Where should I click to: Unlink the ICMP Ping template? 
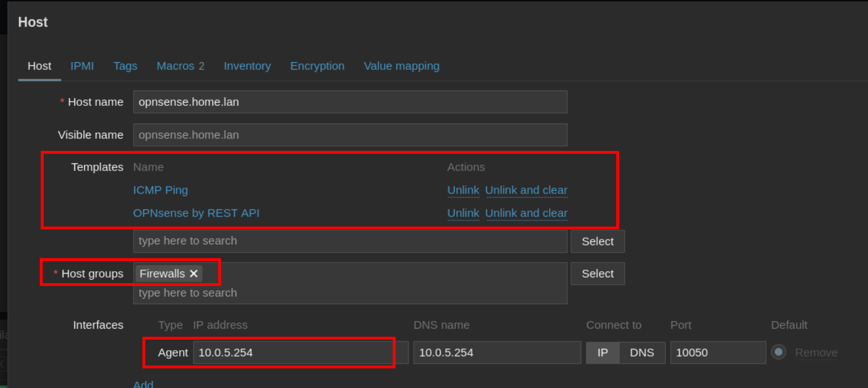[x=463, y=190]
